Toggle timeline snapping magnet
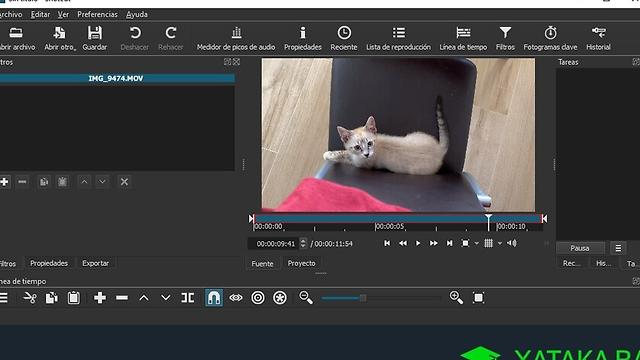Viewport: 640px width, 360px height. click(x=214, y=298)
